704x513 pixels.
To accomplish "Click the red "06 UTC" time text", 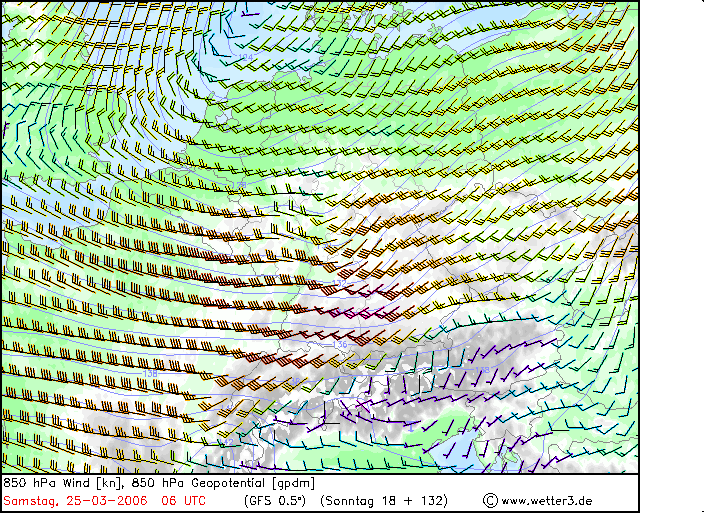I will pyautogui.click(x=184, y=501).
